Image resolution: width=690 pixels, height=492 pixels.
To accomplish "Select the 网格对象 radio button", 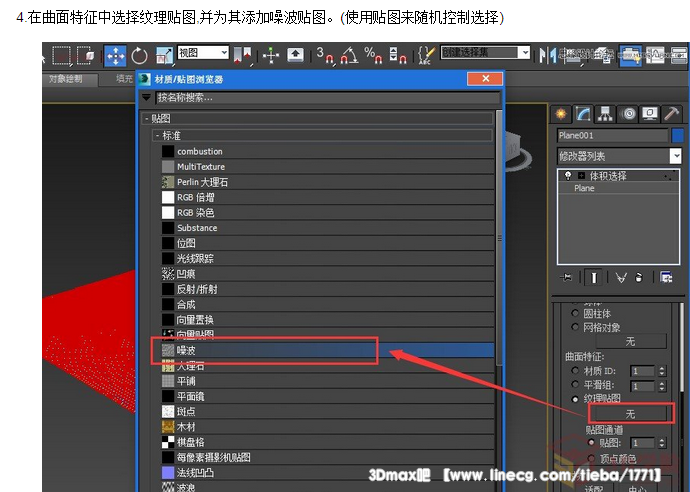I will point(575,327).
